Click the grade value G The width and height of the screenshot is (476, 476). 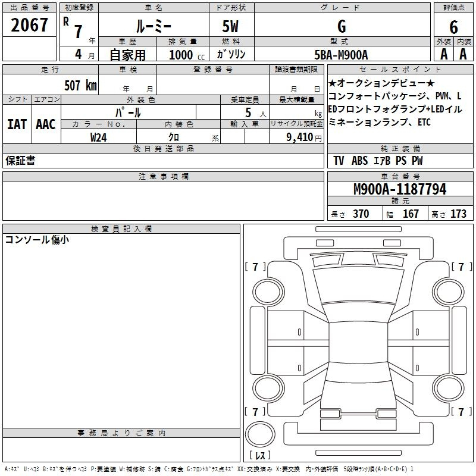pos(341,26)
